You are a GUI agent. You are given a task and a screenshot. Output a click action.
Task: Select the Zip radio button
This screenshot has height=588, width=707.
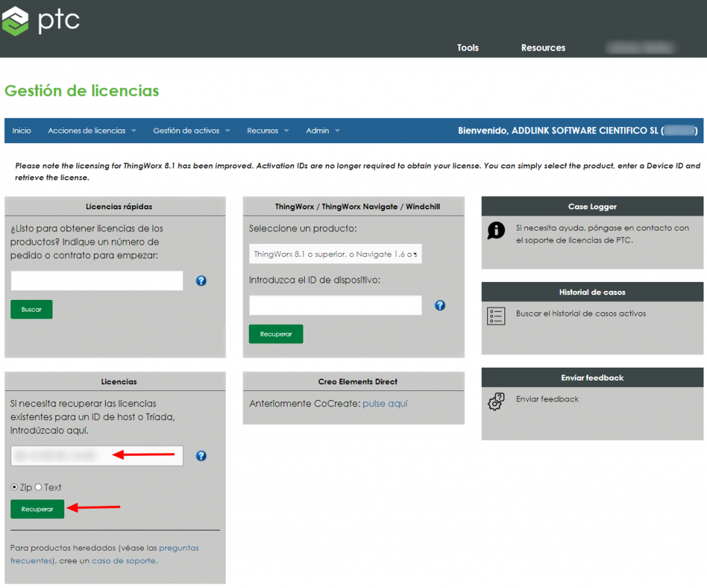click(15, 487)
